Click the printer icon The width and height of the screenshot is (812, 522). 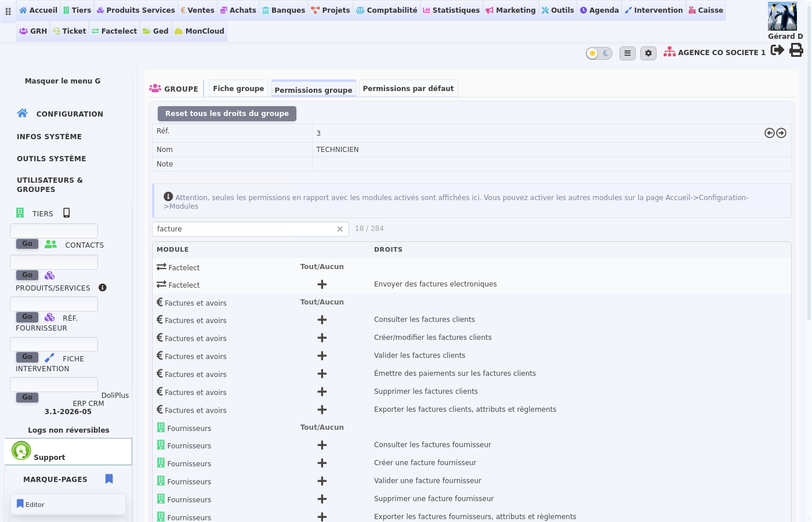pos(796,50)
